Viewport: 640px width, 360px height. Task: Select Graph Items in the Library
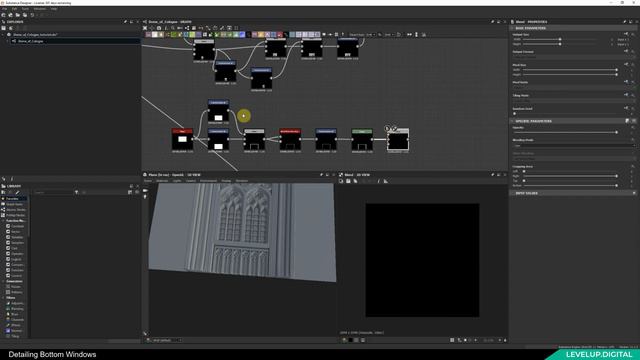(14, 204)
